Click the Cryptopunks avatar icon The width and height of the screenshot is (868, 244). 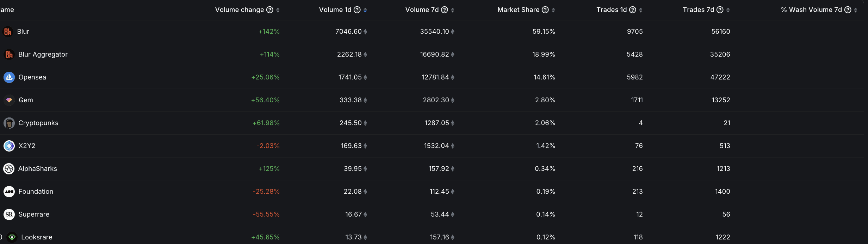tap(9, 123)
